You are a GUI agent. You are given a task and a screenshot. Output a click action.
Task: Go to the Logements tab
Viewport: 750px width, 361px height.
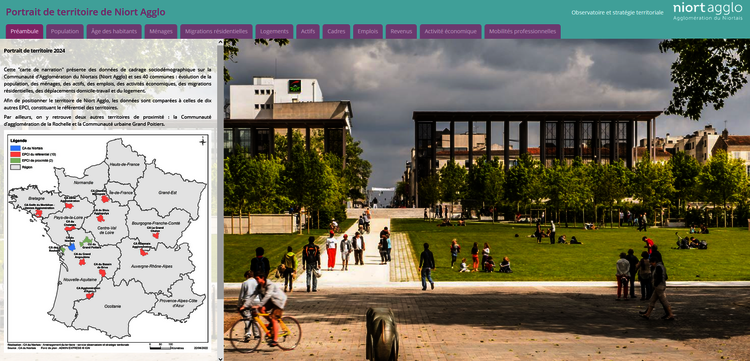274,32
